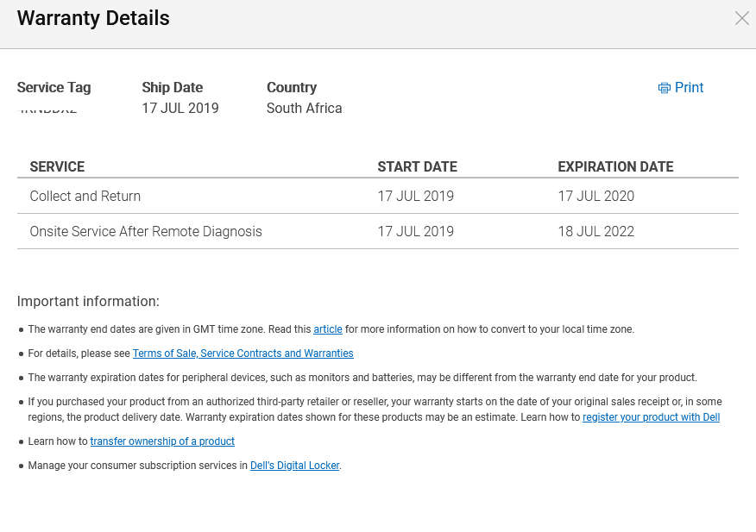This screenshot has height=532, width=756.
Task: Click the Warranty Details title
Action: pos(93,18)
